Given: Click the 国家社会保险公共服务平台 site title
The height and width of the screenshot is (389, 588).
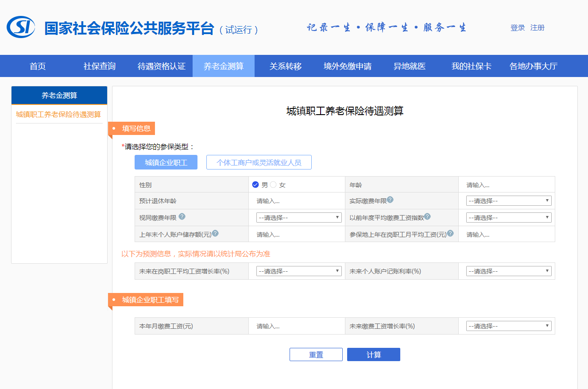Looking at the screenshot, I should 129,28.
